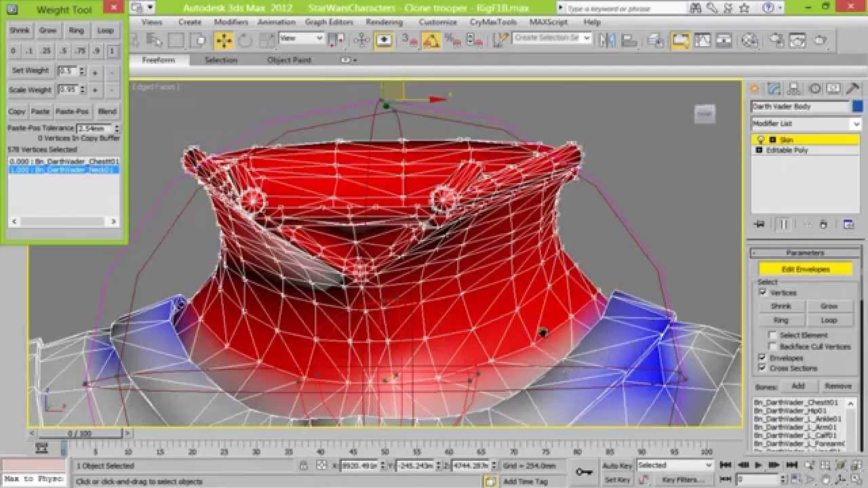
Task: Click the .75 weight preset button
Action: [x=80, y=52]
